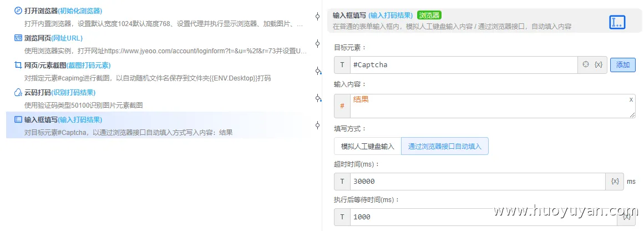Click the flow connector node beside 网页/元素截图
This screenshot has height=231, width=644.
coord(318,71)
